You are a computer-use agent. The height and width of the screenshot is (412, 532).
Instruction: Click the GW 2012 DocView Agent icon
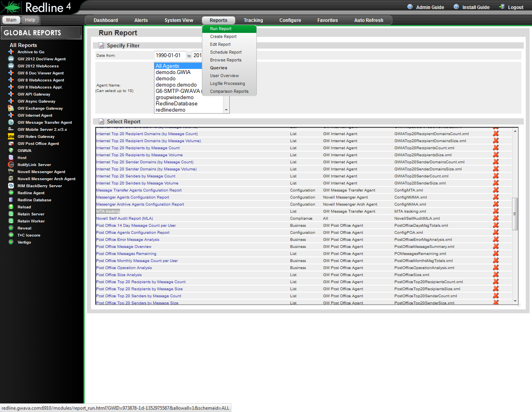click(x=11, y=59)
